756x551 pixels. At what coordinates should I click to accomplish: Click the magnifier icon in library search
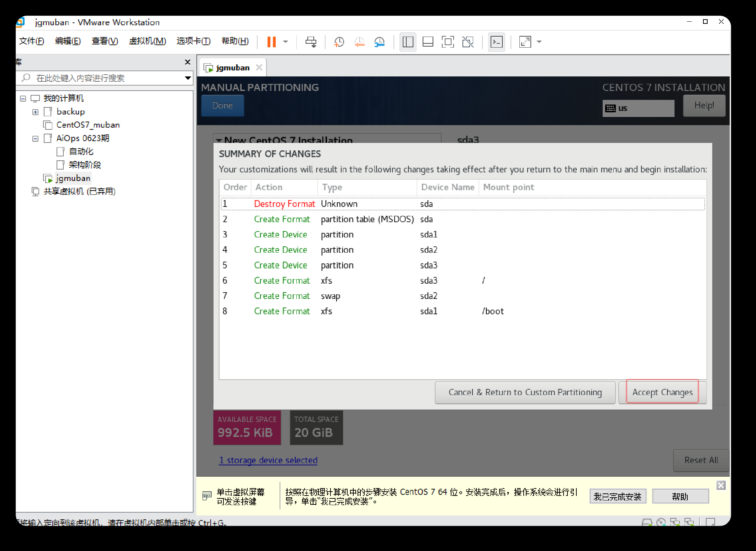26,77
